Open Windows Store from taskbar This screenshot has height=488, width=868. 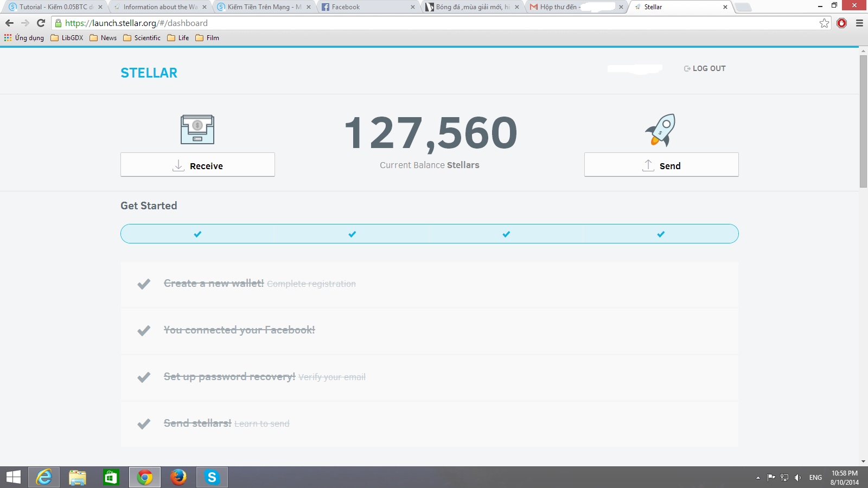pos(111,477)
